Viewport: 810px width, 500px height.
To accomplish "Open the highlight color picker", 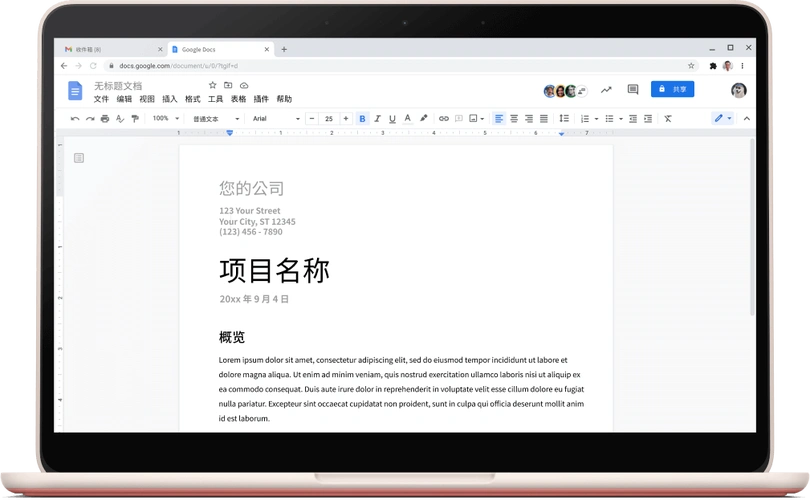I will pyautogui.click(x=424, y=118).
